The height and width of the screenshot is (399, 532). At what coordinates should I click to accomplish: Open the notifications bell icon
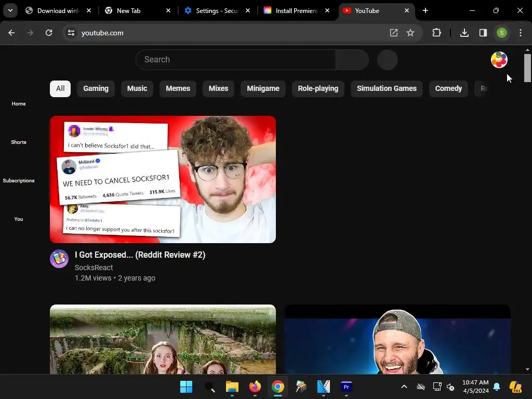coord(497,387)
